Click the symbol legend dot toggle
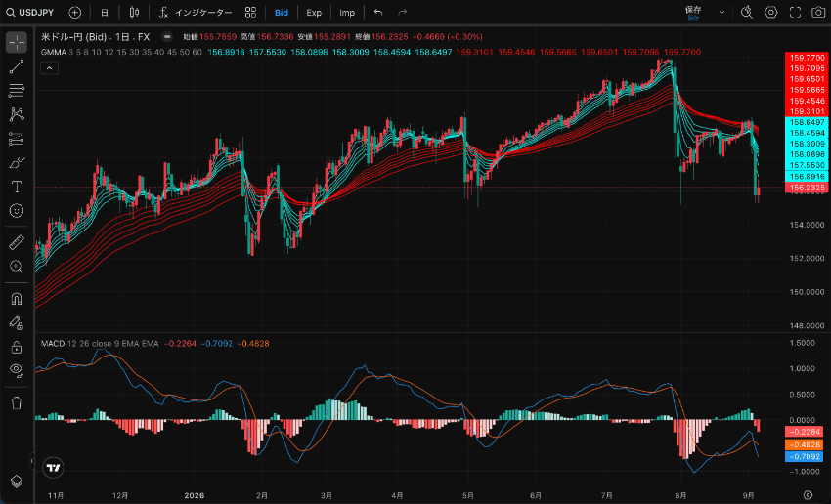Image resolution: width=831 pixels, height=504 pixels. coord(167,37)
